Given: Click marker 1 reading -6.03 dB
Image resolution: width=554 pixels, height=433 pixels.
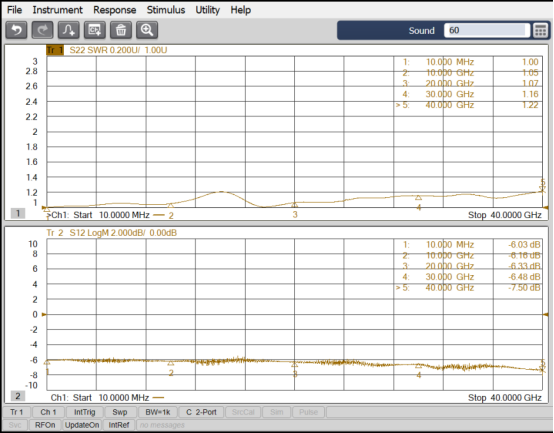Looking at the screenshot, I should point(524,245).
